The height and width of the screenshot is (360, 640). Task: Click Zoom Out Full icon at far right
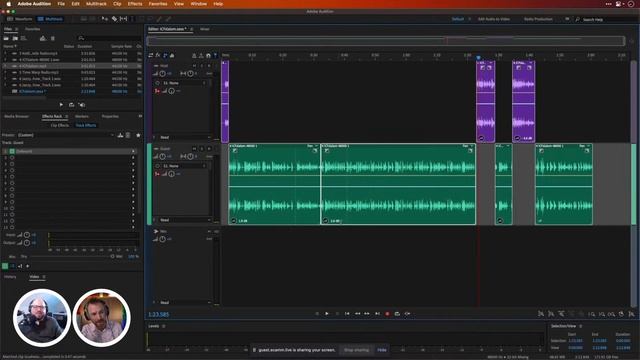pos(631,314)
